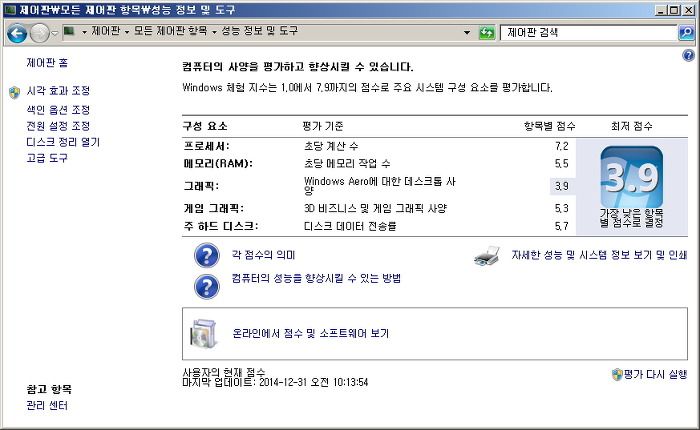700x430 pixels.
Task: Open 컴퓨터의 성능을 향상시킬 수 있는 방법 link
Action: (x=316, y=278)
